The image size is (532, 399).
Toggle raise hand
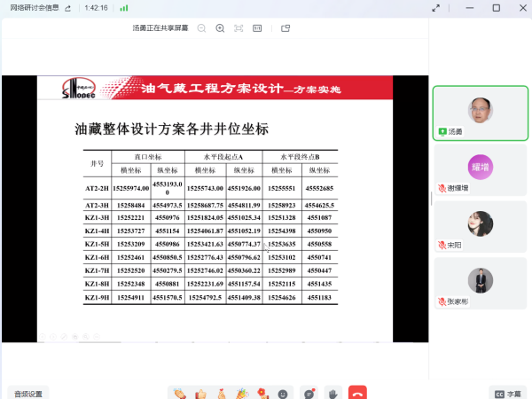333,393
